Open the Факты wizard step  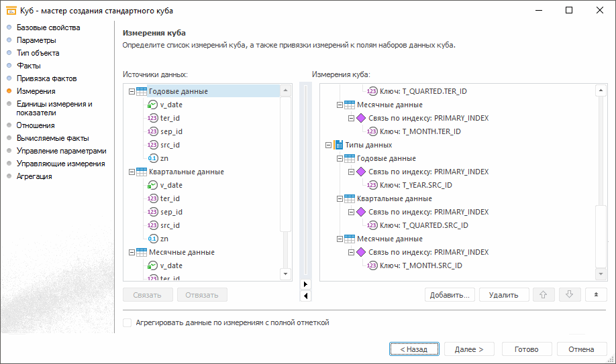click(29, 66)
